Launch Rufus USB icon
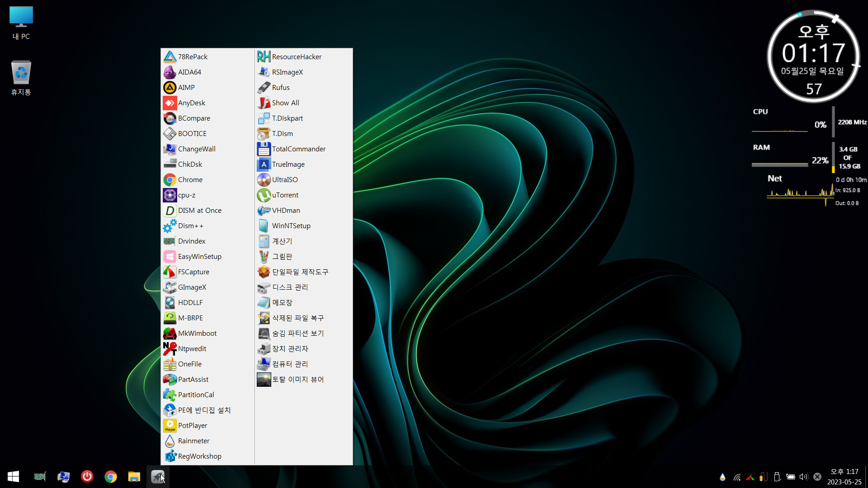Viewport: 868px width, 488px height. (264, 87)
